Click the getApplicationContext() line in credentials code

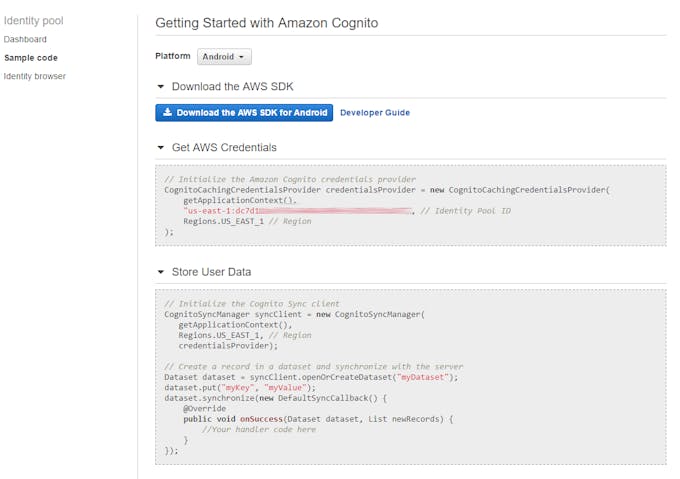click(x=240, y=200)
